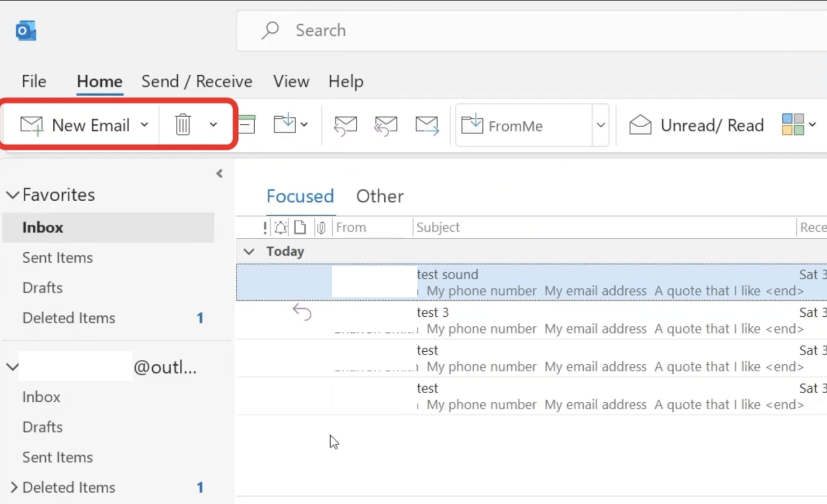This screenshot has width=827, height=504.
Task: Click the Reply icon
Action: [345, 125]
